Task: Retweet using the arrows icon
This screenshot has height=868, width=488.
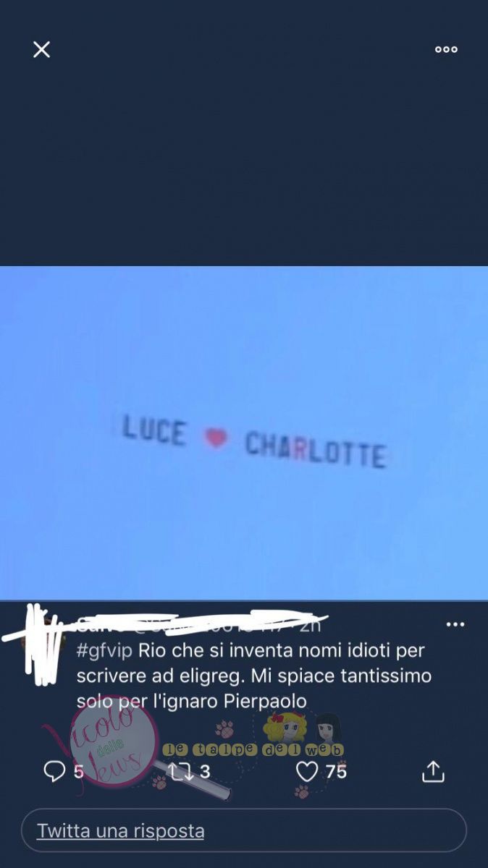Action: 180,772
